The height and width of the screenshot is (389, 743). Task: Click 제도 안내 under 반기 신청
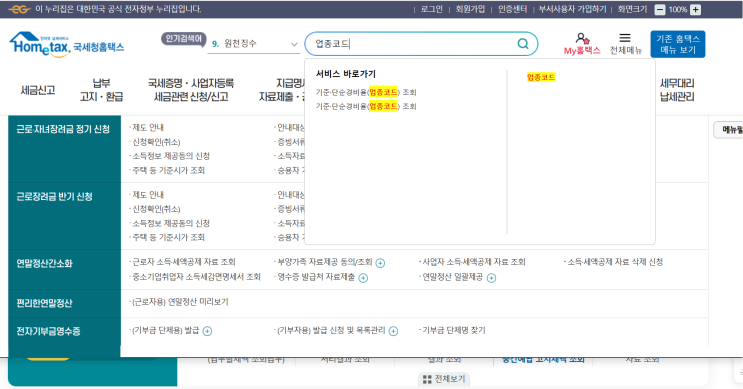(148, 195)
